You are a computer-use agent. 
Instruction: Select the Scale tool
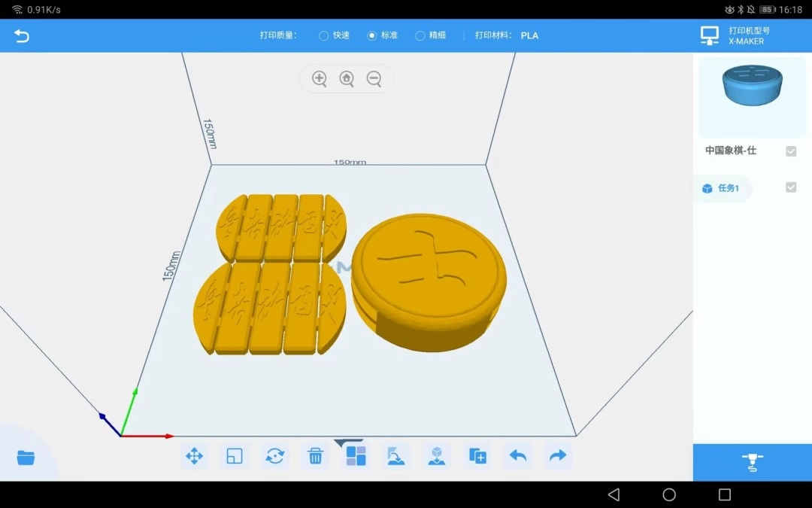234,455
